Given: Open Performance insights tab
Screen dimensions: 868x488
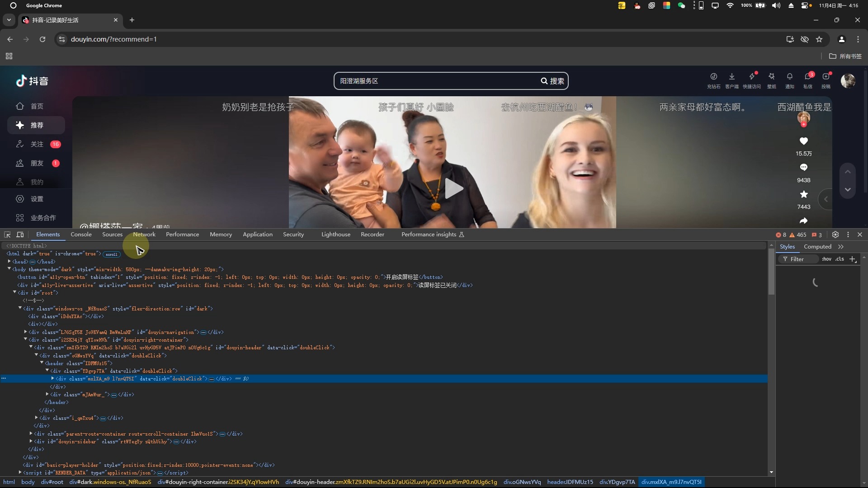Looking at the screenshot, I should 433,235.
